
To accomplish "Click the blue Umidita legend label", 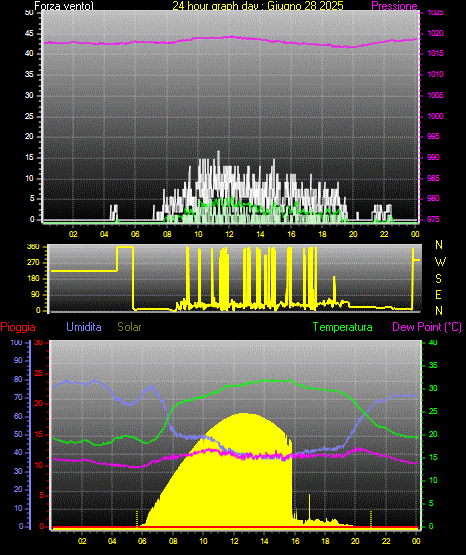I will tap(84, 327).
